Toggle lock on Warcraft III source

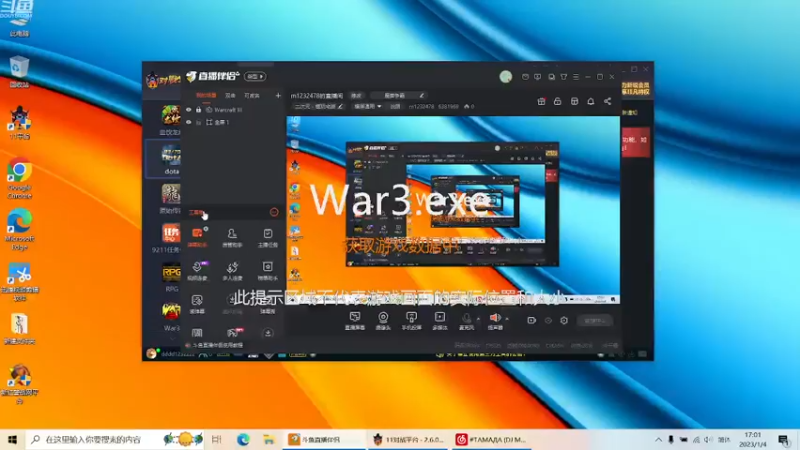click(x=198, y=110)
